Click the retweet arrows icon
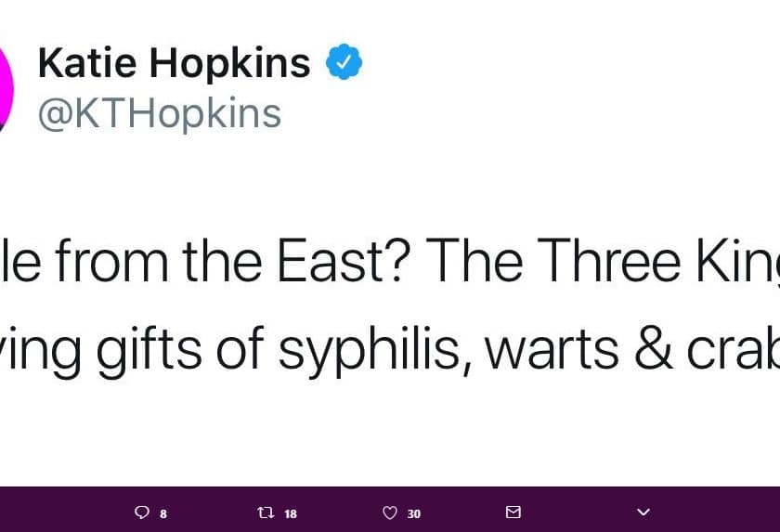 click(x=266, y=513)
